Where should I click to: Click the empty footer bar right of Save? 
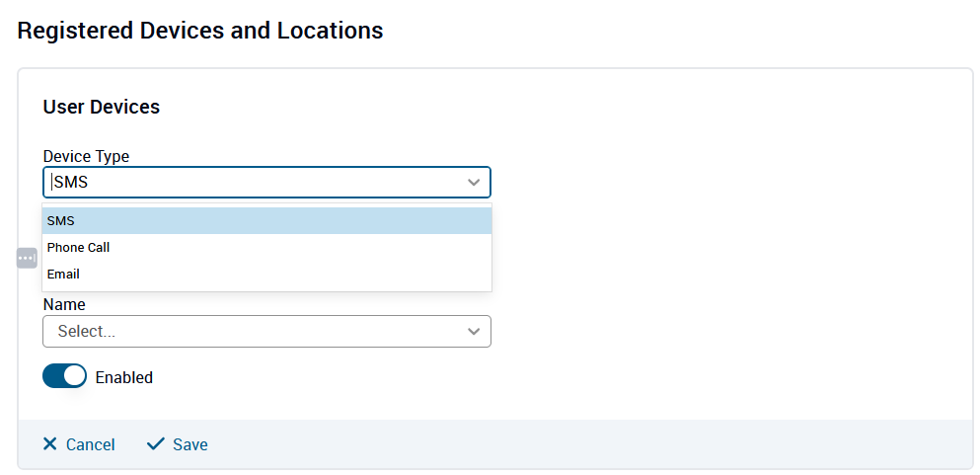[592, 444]
